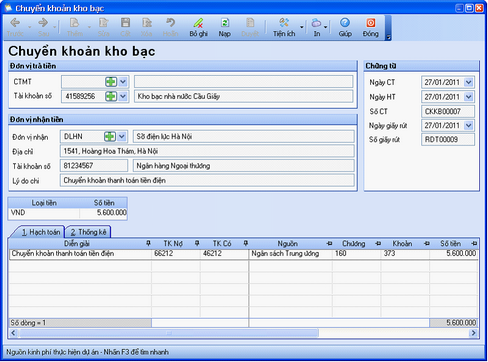The width and height of the screenshot is (488, 362).
Task: Open the Tài khoản số 41589256 dropdown
Action: (x=123, y=96)
